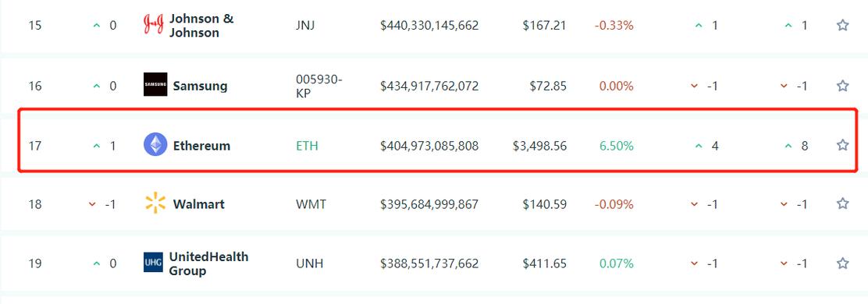Click Walmart's red down rank arrow

tap(92, 204)
